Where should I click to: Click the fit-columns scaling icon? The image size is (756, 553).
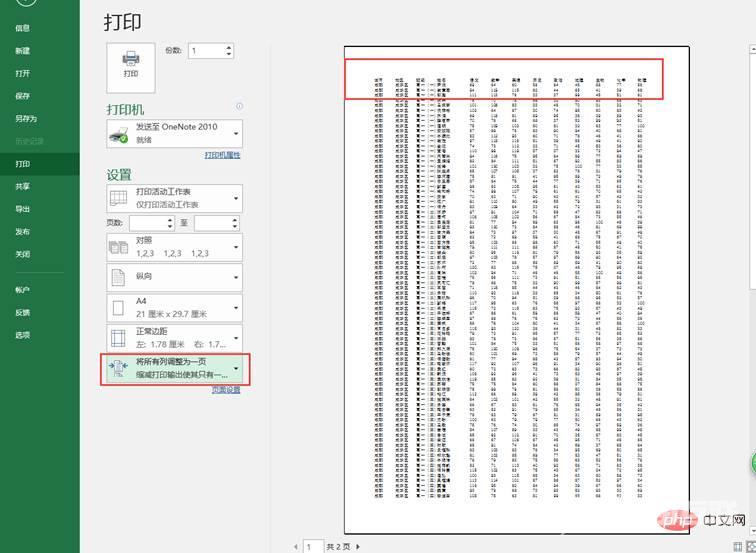119,368
